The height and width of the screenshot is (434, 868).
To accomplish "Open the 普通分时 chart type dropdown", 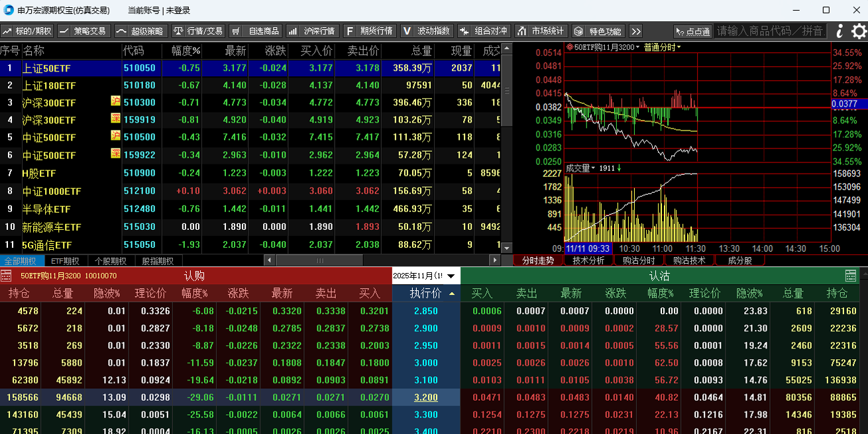I will coord(662,47).
